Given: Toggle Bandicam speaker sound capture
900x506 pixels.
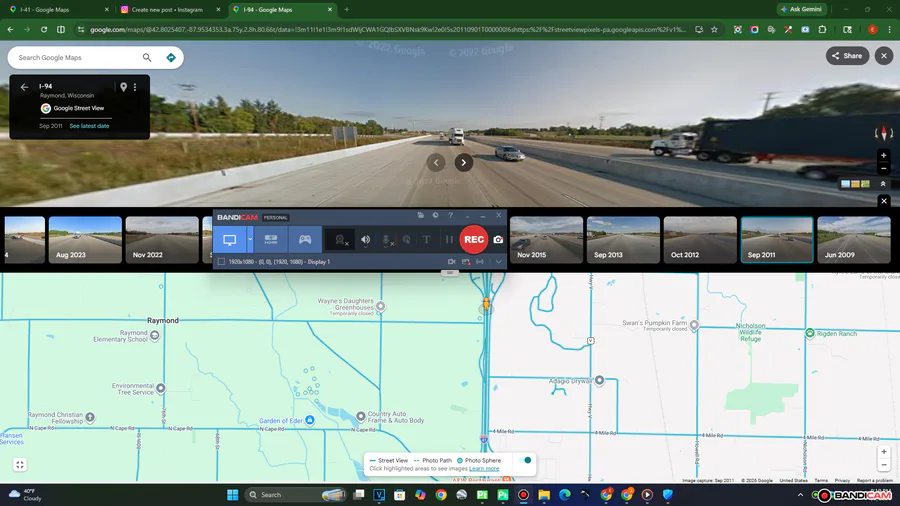Looking at the screenshot, I should tap(366, 240).
